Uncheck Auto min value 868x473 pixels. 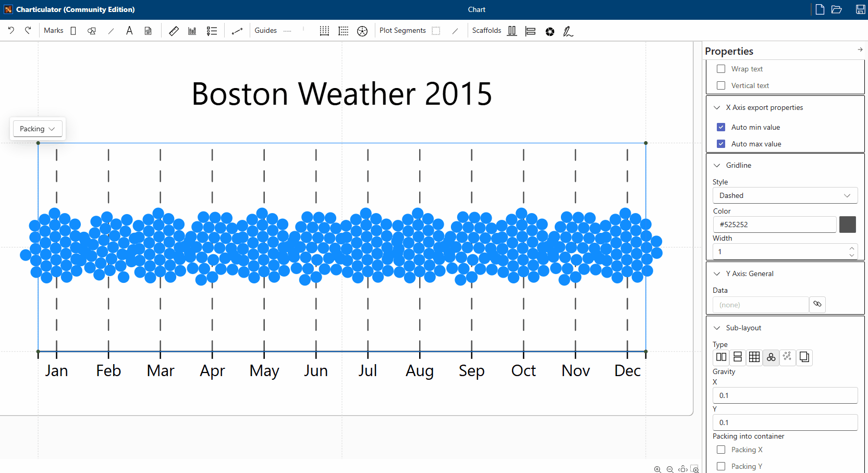point(721,127)
